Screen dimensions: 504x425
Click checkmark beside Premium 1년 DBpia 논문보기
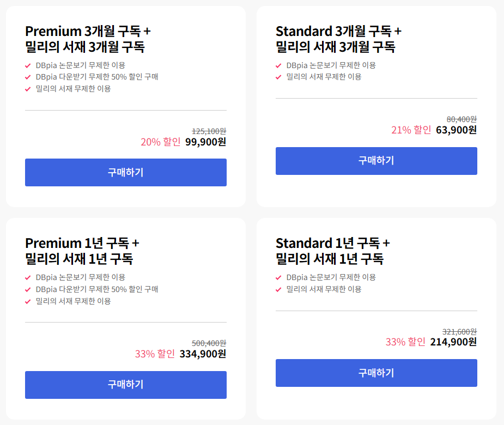click(28, 277)
